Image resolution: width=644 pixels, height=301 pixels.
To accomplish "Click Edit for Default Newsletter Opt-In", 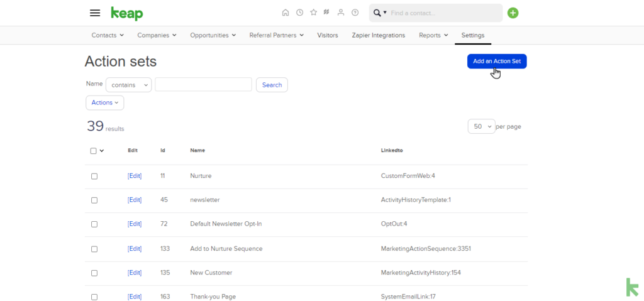I will click(135, 224).
